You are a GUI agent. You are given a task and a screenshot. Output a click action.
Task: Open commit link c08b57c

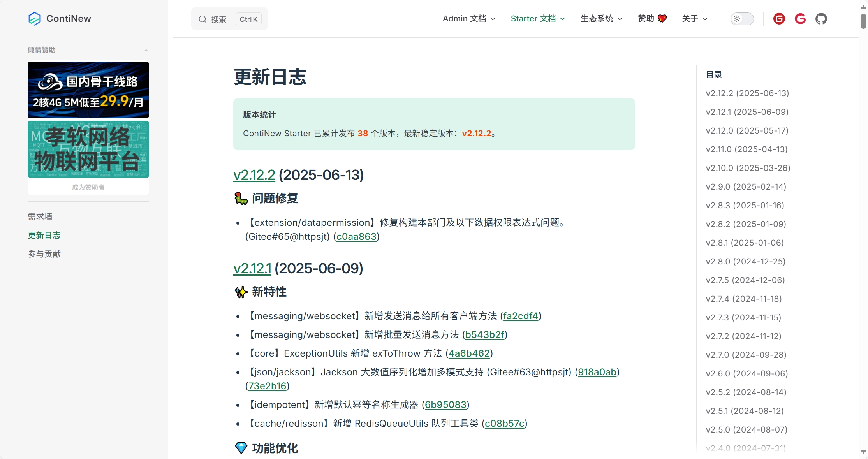point(505,424)
